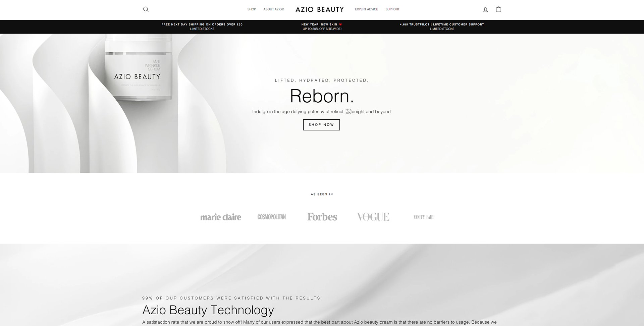Click the 'As Seen In' label
Screen dimensions: 644x326
click(x=322, y=194)
